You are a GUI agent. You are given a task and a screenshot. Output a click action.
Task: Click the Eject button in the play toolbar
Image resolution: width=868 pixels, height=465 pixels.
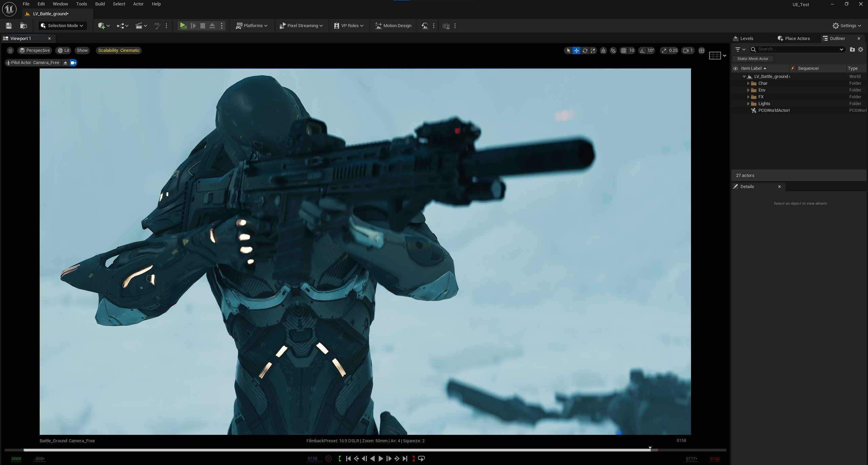pos(212,26)
